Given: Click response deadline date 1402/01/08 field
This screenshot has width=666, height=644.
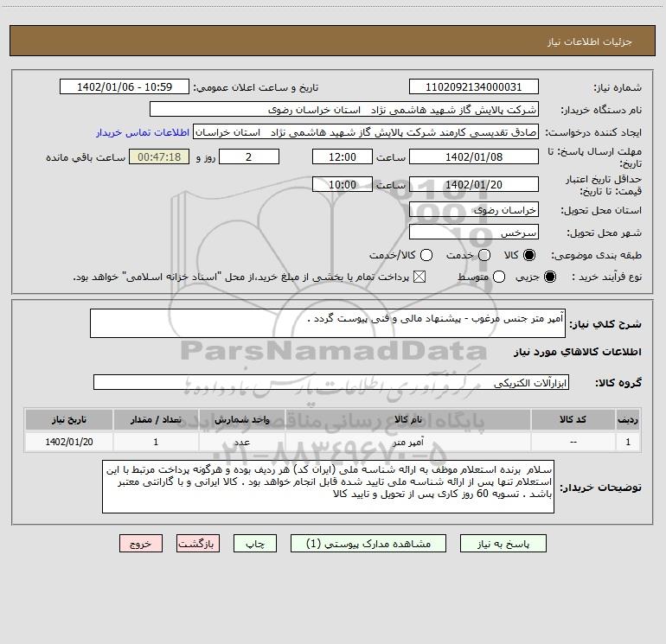Looking at the screenshot, I should (474, 156).
